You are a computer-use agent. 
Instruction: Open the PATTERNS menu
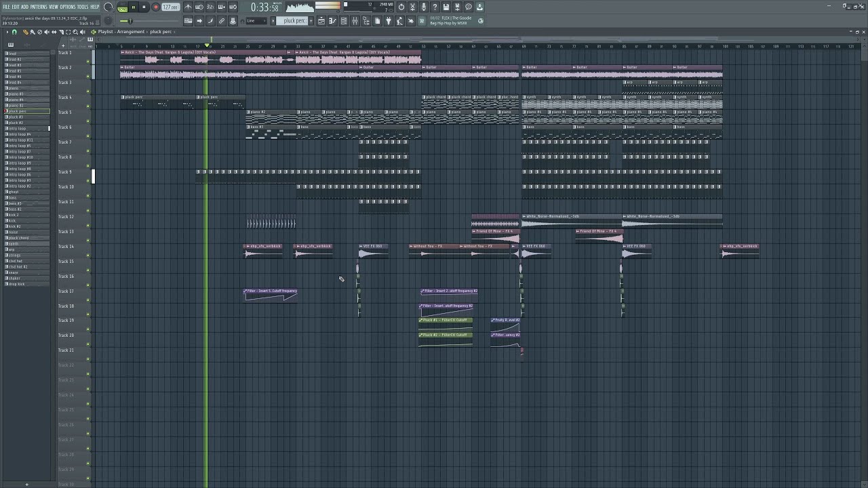point(39,7)
